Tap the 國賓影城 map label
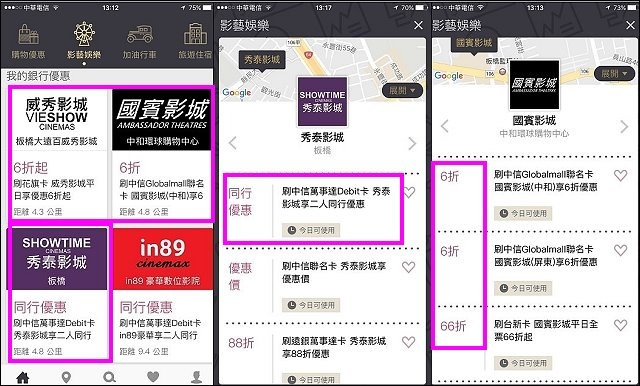Image resolution: width=640 pixels, height=386 pixels. coord(474,43)
